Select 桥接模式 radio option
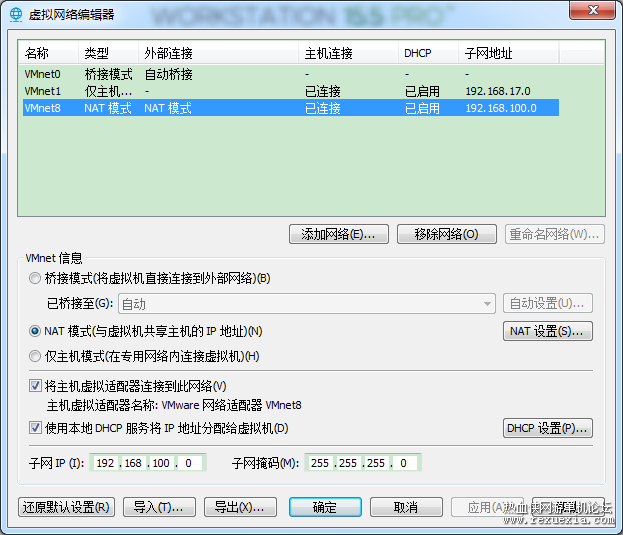623x535 pixels. pos(35,278)
